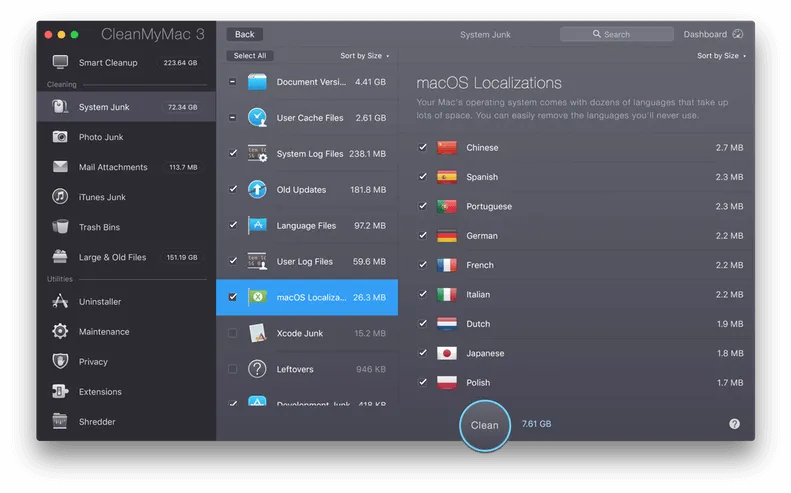Toggle User Cache Files checkbox

click(233, 117)
